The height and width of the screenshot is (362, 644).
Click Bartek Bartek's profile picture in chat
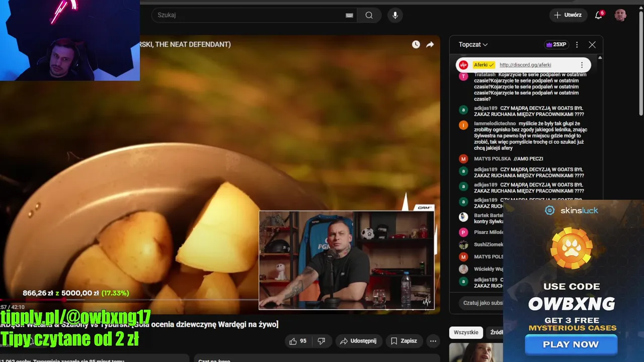463,217
